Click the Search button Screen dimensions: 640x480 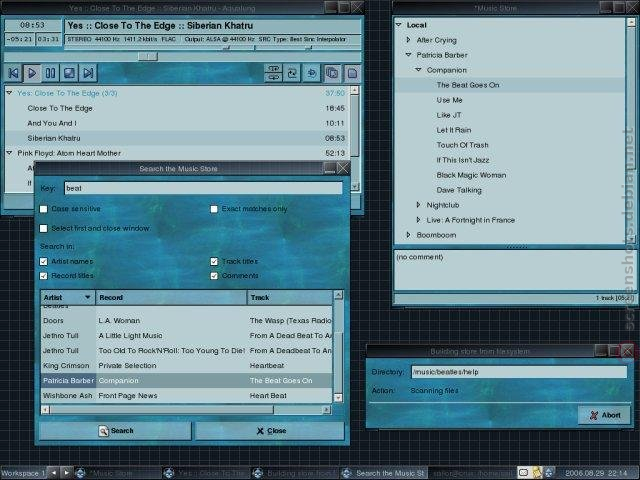coord(116,431)
